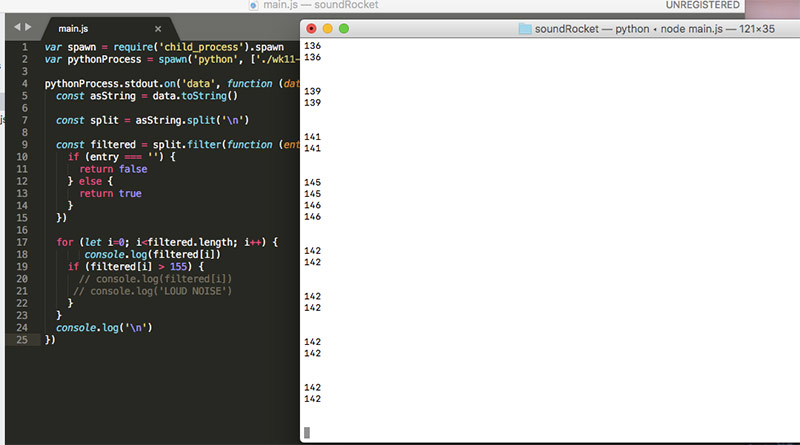Click 'return false' on line 11
This screenshot has width=800, height=445.
pyautogui.click(x=113, y=169)
